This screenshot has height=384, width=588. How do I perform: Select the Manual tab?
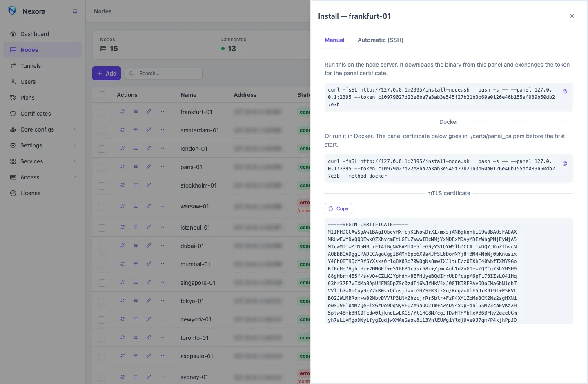tap(334, 40)
